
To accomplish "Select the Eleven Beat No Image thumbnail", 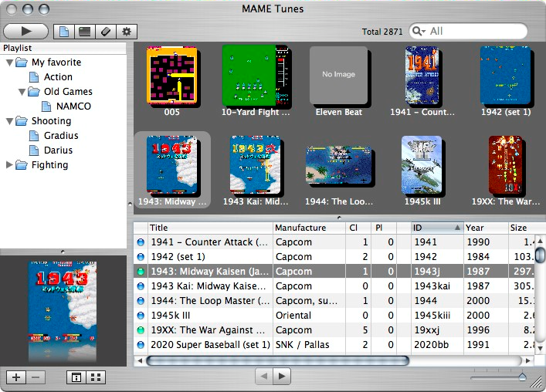I will [x=339, y=76].
